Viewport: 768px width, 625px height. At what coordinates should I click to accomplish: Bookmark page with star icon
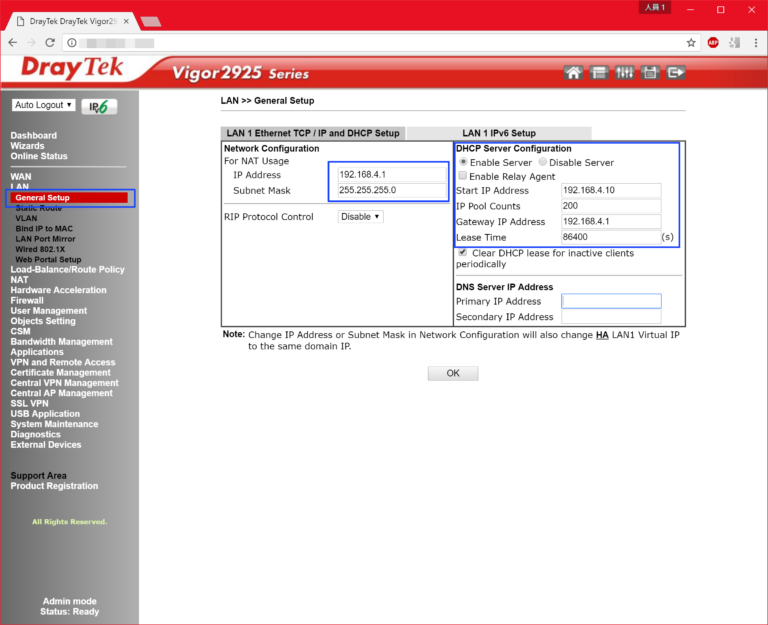[691, 43]
